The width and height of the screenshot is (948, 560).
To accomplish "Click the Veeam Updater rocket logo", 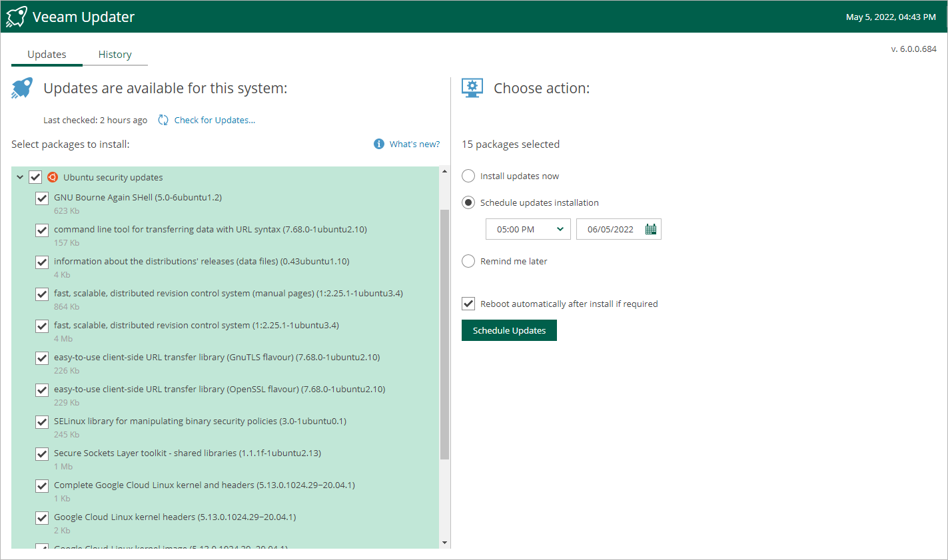I will [17, 17].
